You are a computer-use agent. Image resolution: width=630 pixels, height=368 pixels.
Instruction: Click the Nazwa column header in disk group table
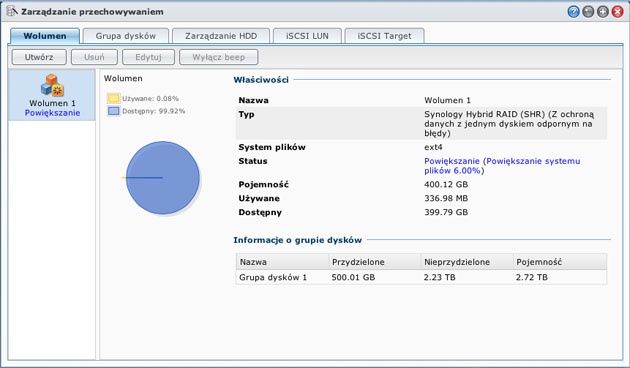point(282,262)
